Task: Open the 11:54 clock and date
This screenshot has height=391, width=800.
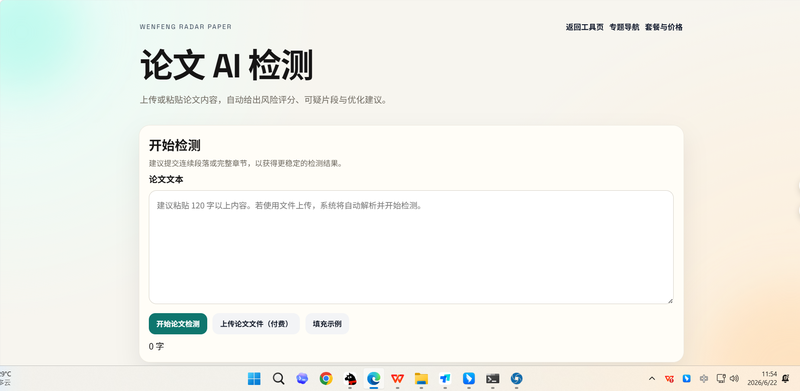Action: 763,378
